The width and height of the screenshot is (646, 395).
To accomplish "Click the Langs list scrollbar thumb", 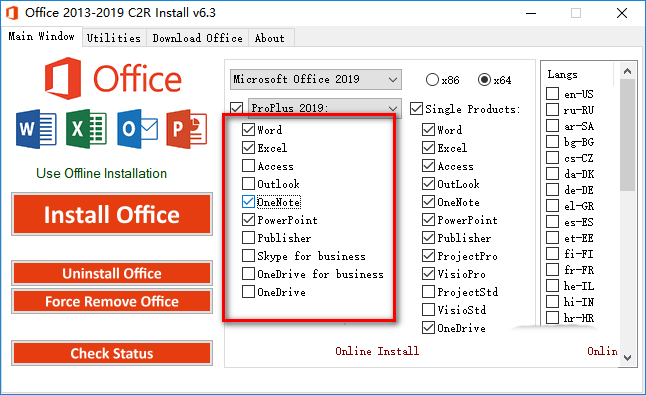I will pyautogui.click(x=627, y=135).
